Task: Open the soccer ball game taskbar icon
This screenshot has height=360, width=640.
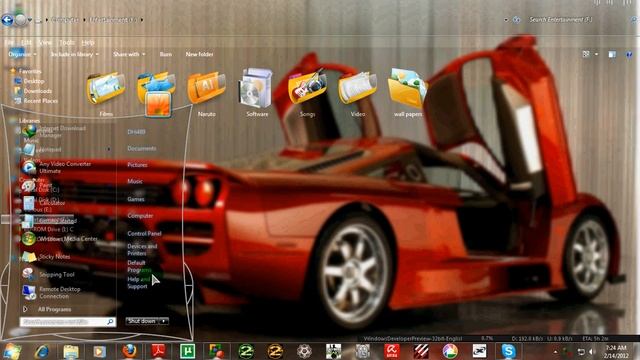Action: point(304,351)
